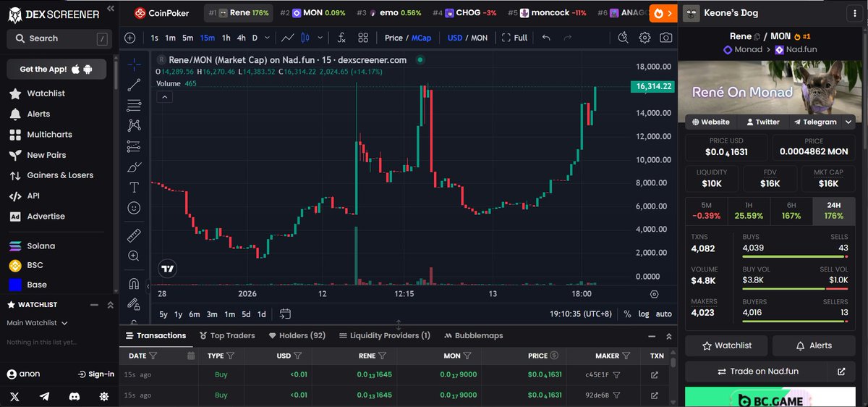868x407 pixels.
Task: Select the pitchfork pattern tool
Action: point(134,126)
